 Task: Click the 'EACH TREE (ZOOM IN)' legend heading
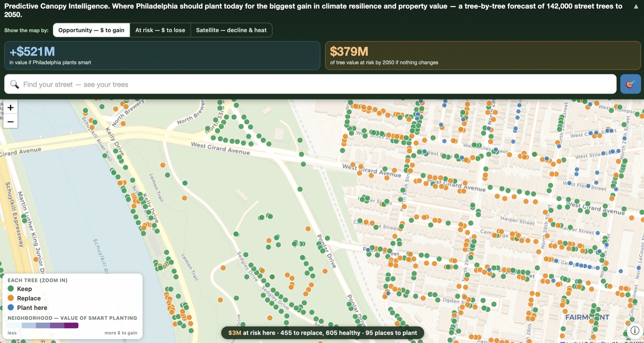pyautogui.click(x=37, y=280)
